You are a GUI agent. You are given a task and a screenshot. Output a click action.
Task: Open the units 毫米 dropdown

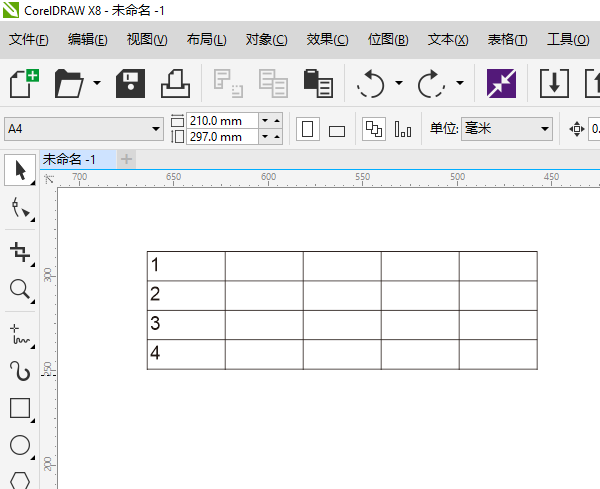(x=507, y=129)
